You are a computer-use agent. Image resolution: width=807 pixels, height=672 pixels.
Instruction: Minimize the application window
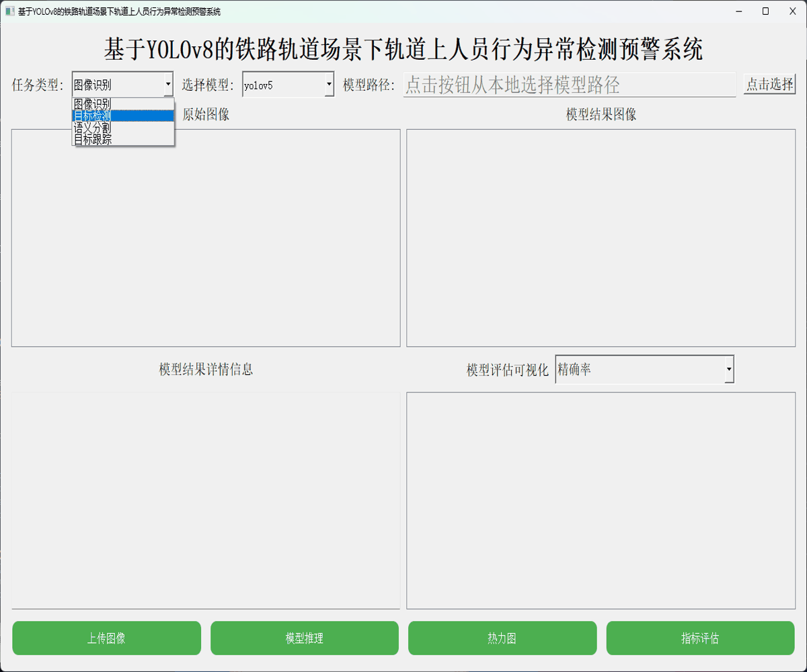738,11
